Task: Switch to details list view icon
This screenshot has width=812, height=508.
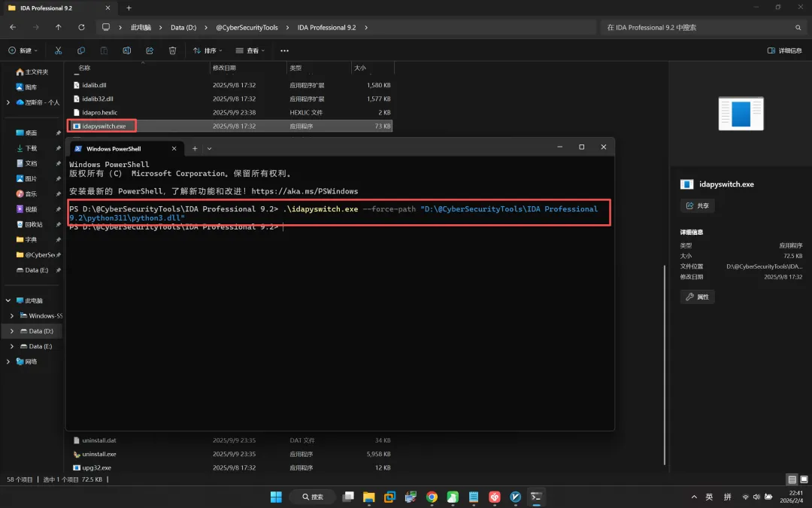Action: point(792,479)
